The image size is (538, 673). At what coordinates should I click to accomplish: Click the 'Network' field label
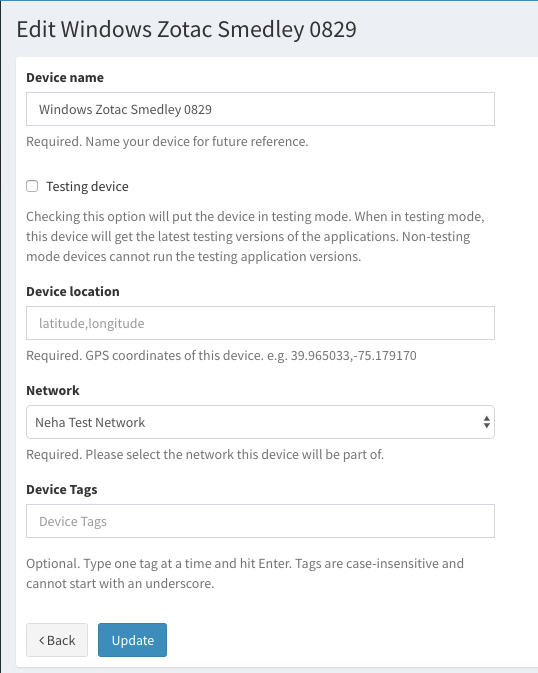click(53, 391)
